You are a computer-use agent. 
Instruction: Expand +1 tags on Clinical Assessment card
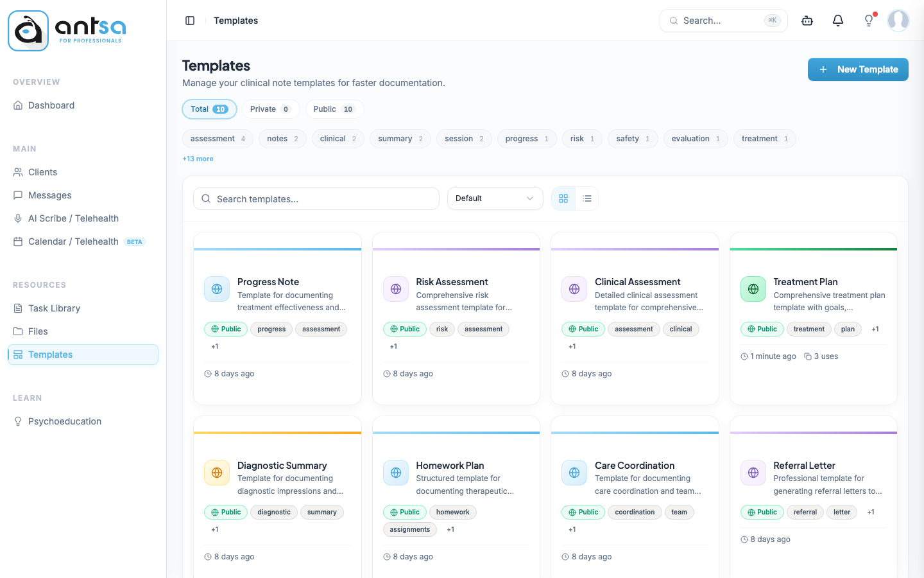tap(572, 347)
